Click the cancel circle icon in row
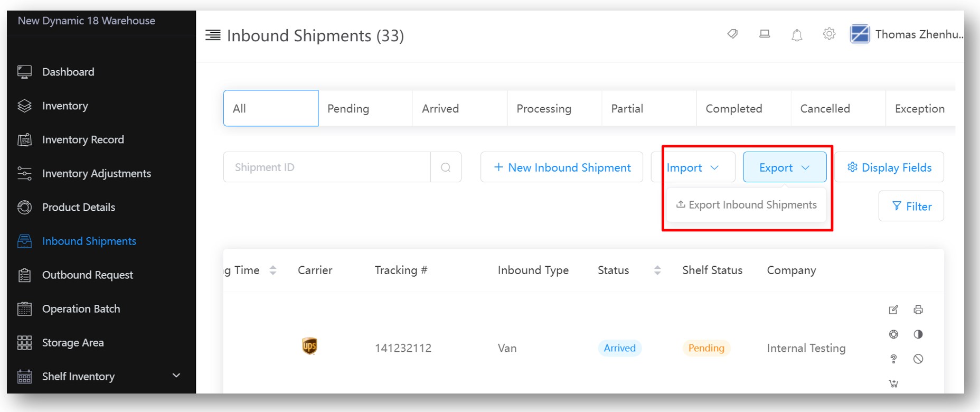The width and height of the screenshot is (980, 412). [x=918, y=359]
